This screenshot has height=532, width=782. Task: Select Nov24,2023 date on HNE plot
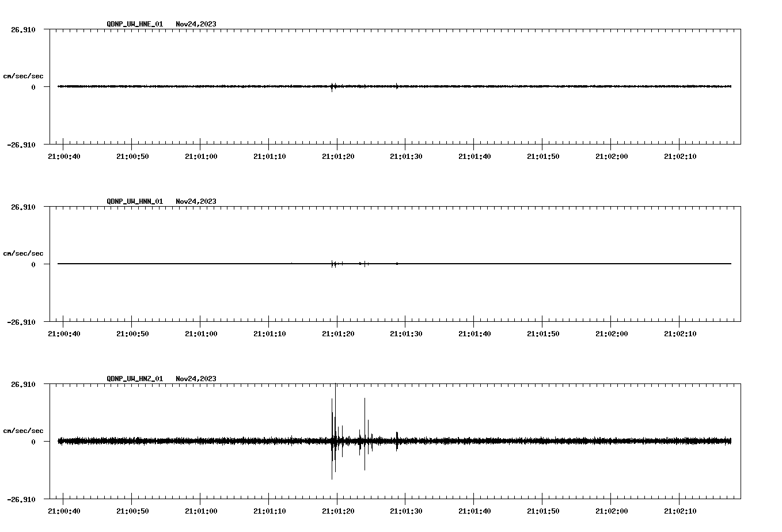point(196,24)
